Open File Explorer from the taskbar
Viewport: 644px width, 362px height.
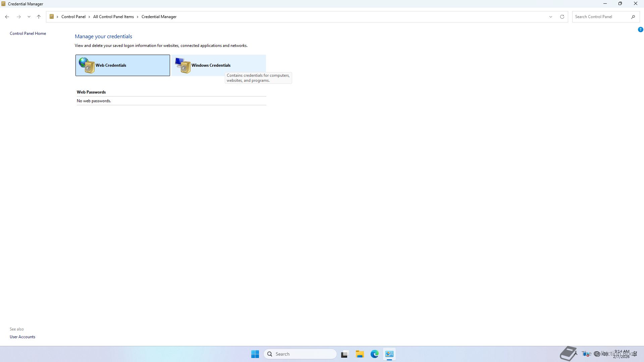tap(360, 354)
